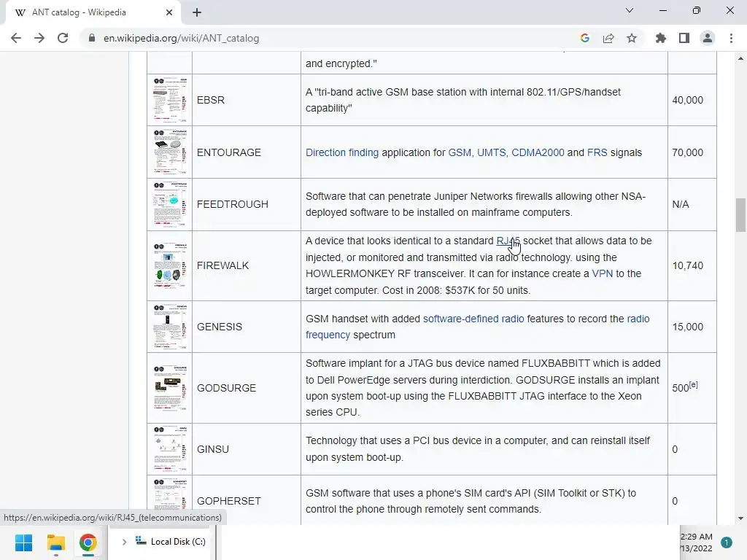Open the VPN link in FIREWALK row

(x=602, y=273)
